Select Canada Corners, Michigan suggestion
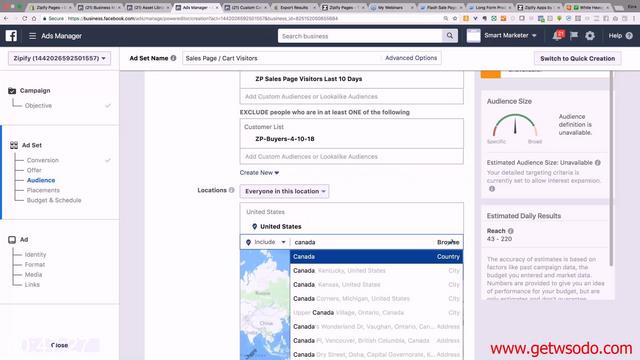 tap(376, 298)
